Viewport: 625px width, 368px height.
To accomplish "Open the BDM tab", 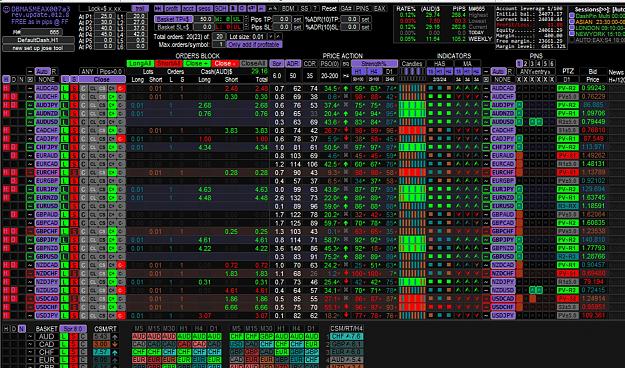I will tap(288, 8).
